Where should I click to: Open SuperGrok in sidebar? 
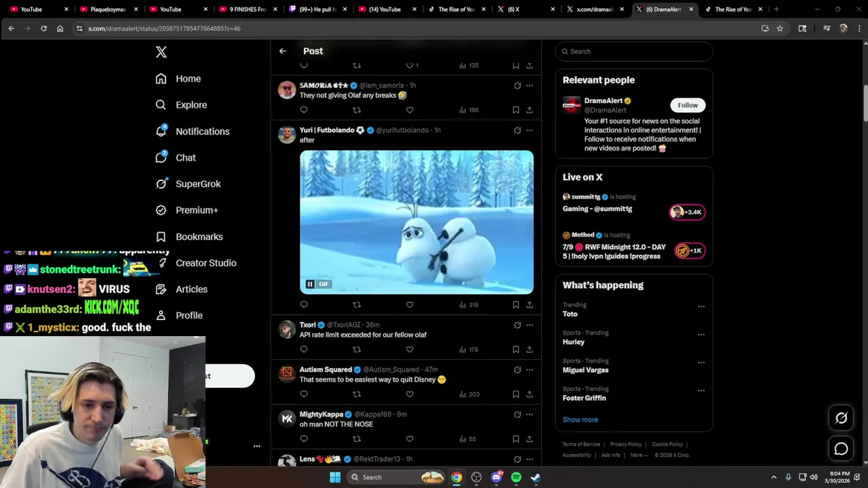pyautogui.click(x=188, y=184)
